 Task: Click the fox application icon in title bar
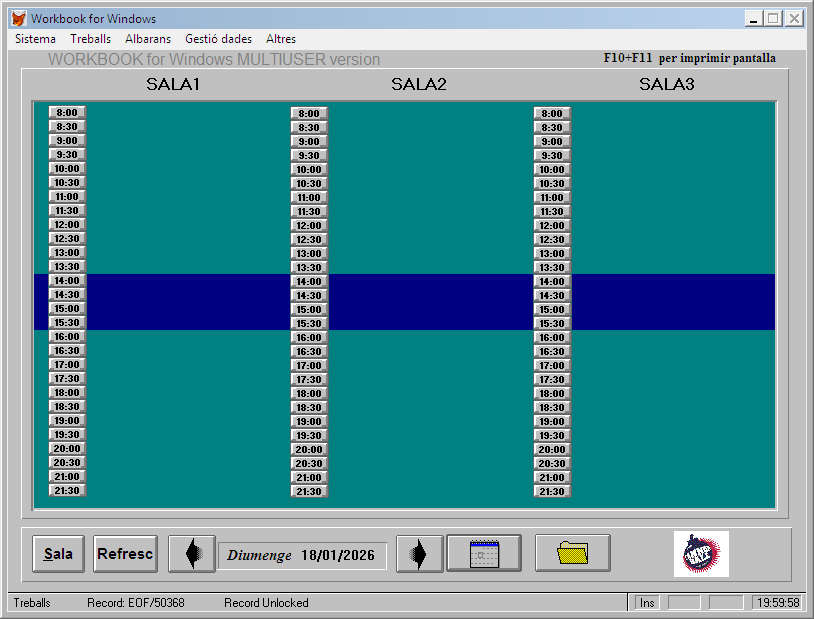pos(18,19)
